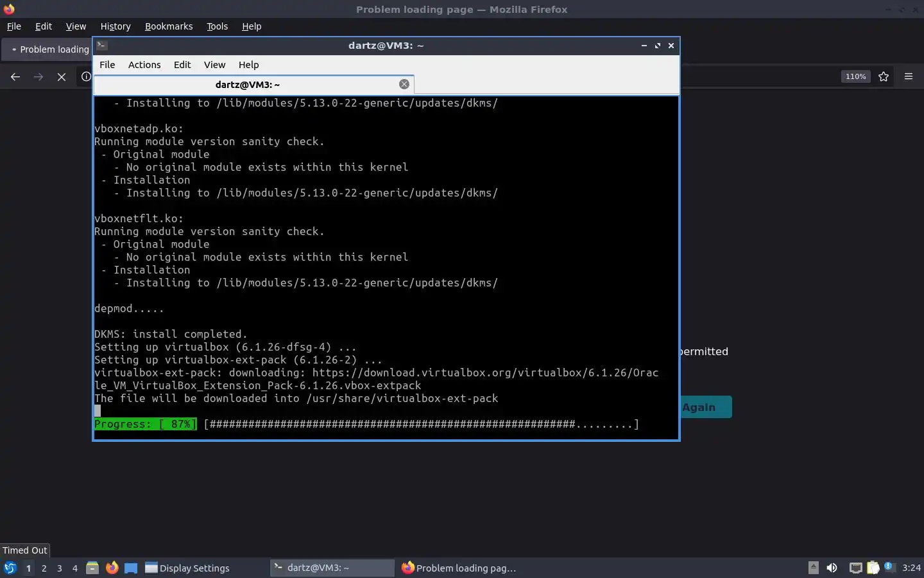Focus the Problem loading page Firefox taskbar entry
924x578 pixels.
459,568
